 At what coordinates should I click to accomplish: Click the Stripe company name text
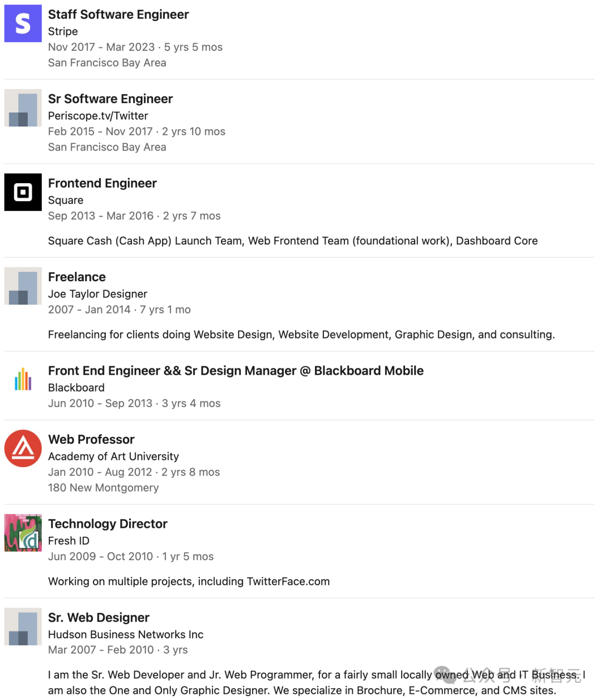(63, 32)
